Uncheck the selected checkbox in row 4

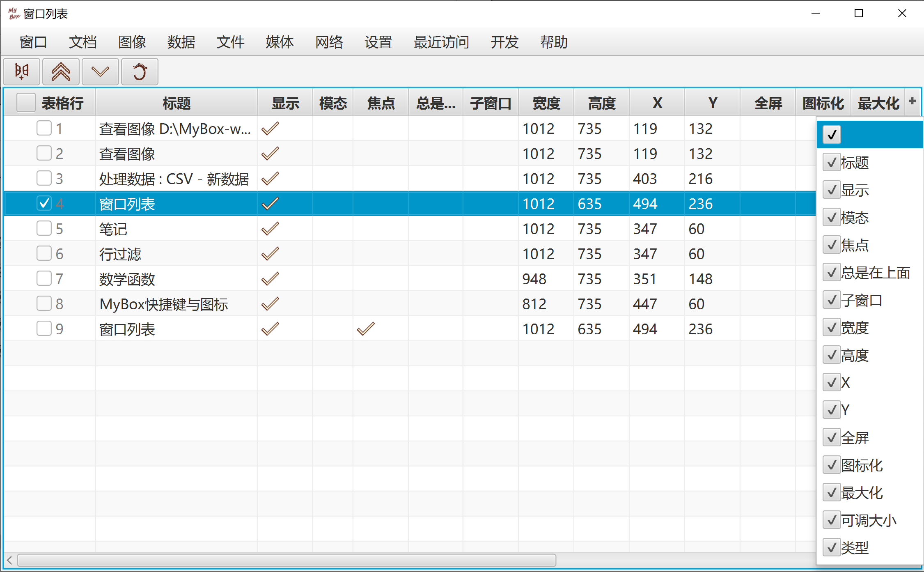tap(44, 203)
